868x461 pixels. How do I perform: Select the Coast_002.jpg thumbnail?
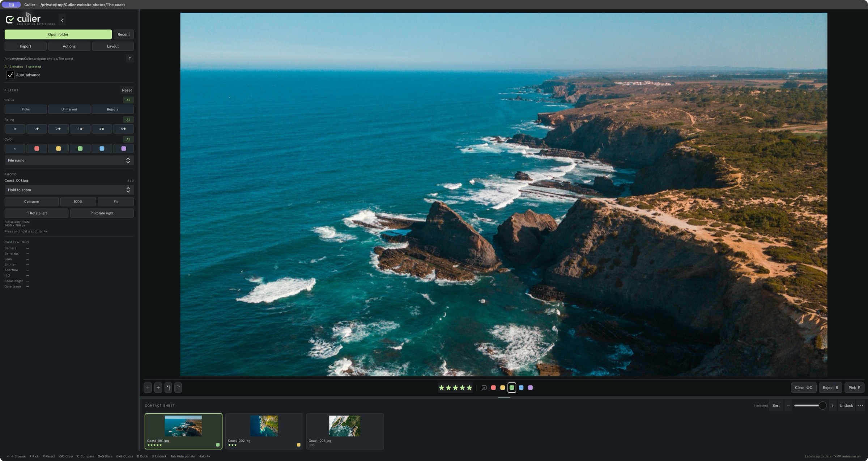point(264,431)
